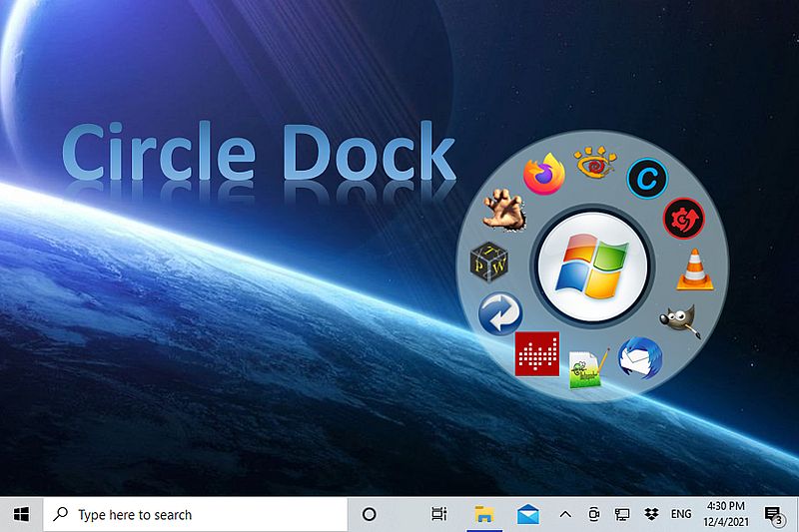This screenshot has height=532, width=799.
Task: Launch Driver Booster red icon
Action: coord(683,219)
